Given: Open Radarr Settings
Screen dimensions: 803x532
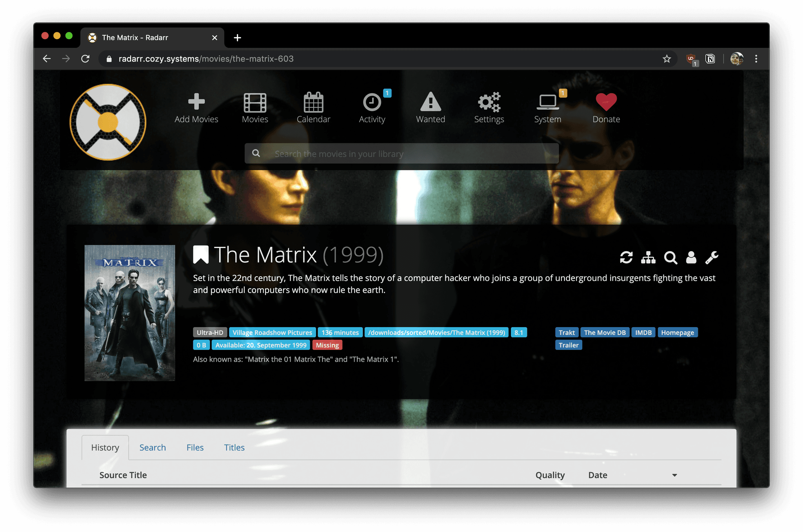Looking at the screenshot, I should [x=489, y=109].
